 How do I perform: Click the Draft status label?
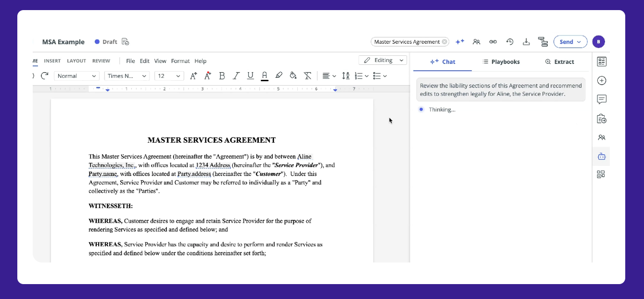tap(110, 42)
